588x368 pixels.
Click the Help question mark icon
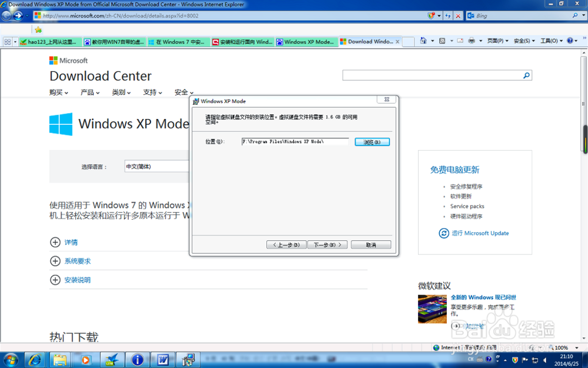coord(570,41)
